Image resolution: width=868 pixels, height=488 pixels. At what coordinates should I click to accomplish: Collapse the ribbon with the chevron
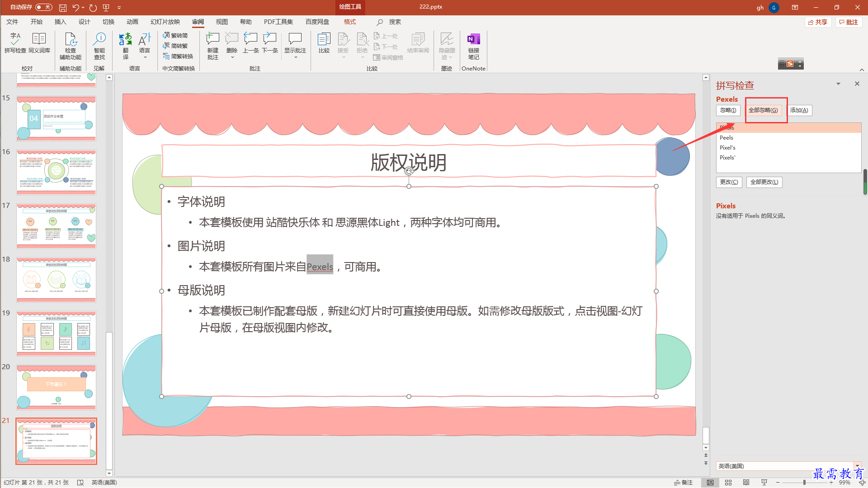862,70
